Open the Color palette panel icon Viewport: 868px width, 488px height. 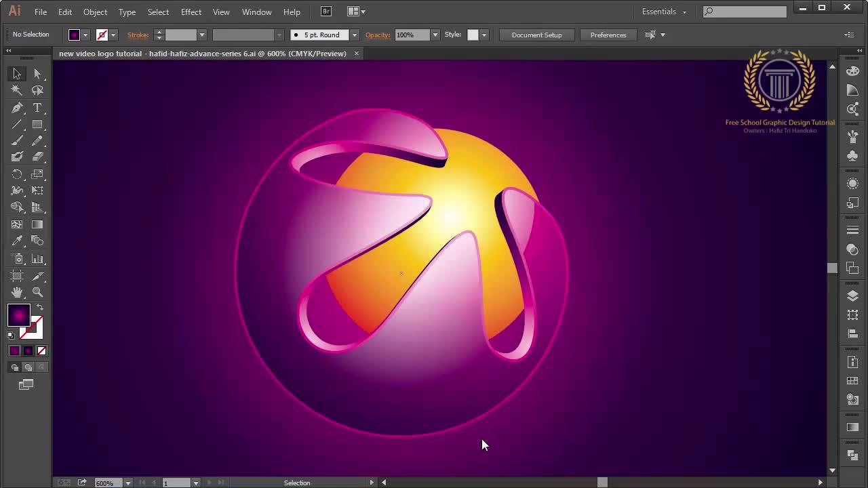click(852, 71)
